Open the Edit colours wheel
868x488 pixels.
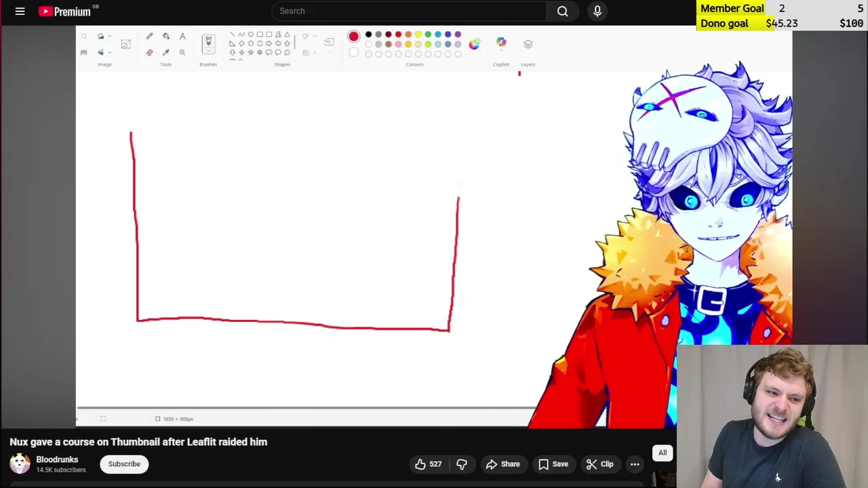(474, 44)
